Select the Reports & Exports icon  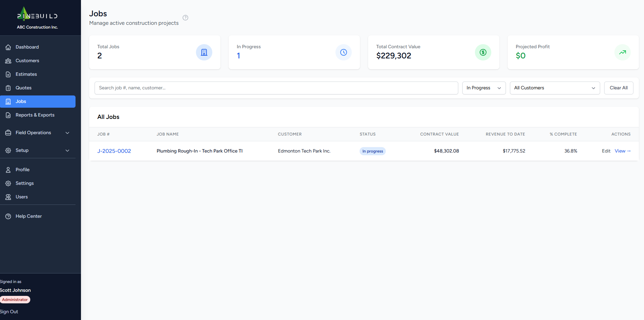[x=8, y=115]
